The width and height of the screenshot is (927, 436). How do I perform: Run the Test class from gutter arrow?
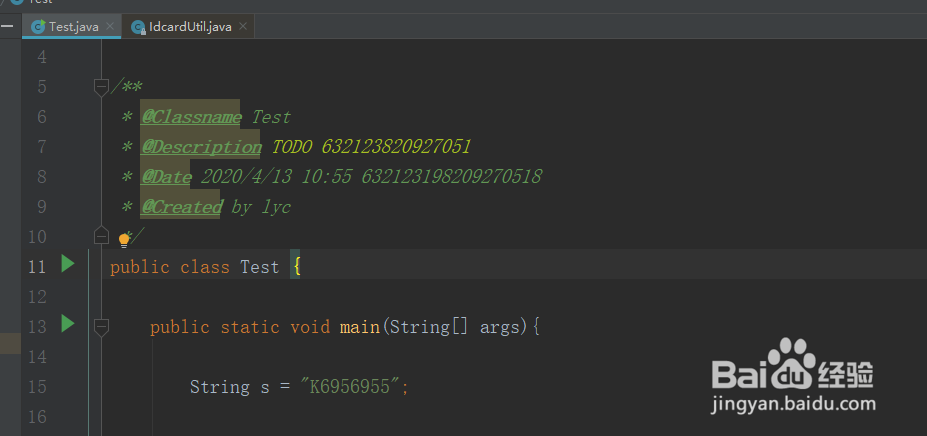[x=67, y=265]
